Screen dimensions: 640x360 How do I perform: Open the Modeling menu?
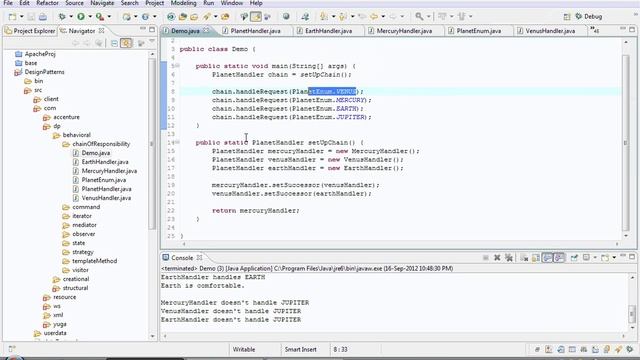[183, 3]
